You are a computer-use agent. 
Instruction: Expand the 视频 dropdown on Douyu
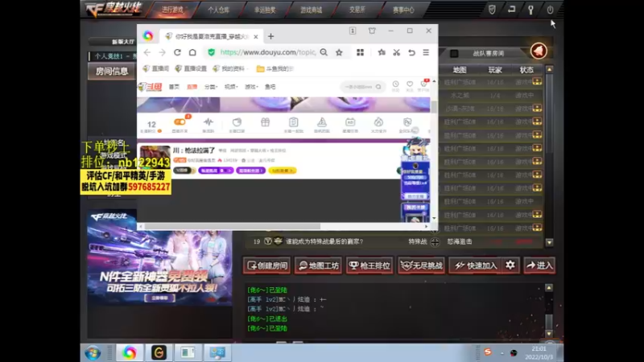click(231, 87)
